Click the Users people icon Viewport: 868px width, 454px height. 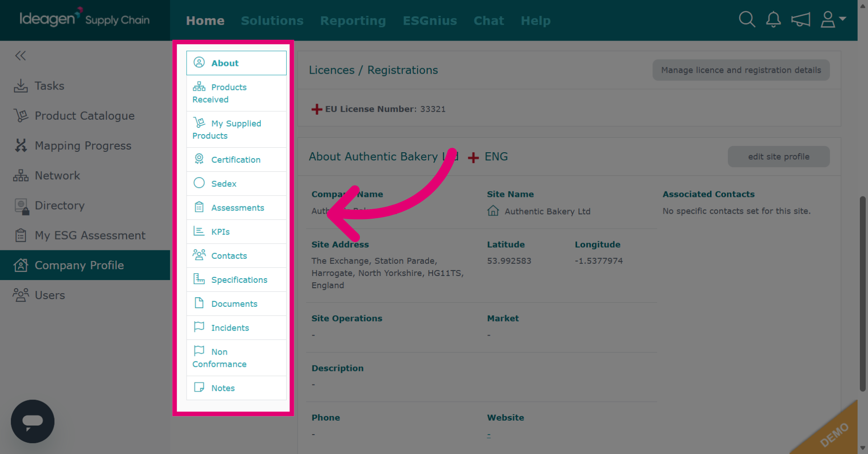21,295
